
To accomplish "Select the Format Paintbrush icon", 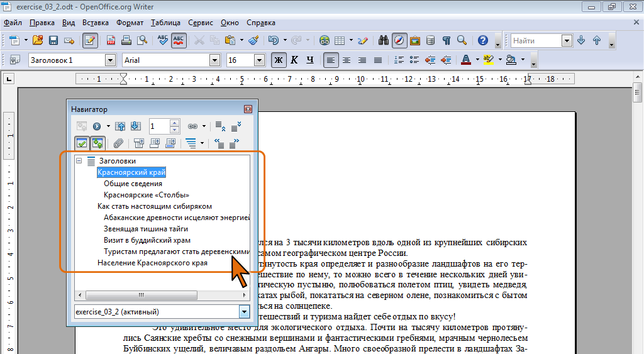I will coord(254,40).
